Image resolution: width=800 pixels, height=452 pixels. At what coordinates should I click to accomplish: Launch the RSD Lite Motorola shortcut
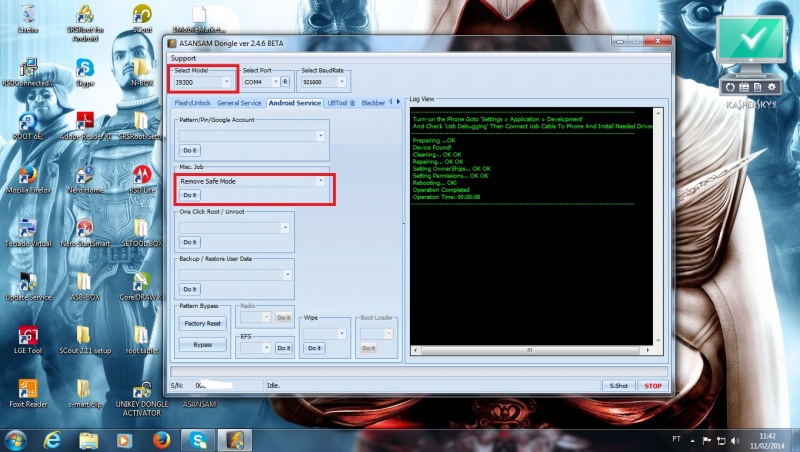tap(142, 180)
